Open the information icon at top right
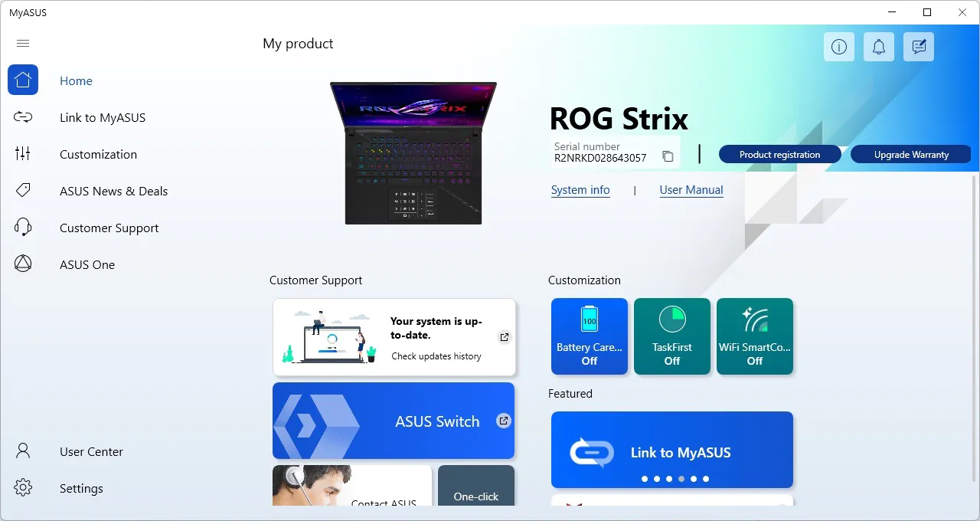Screen dimensions: 980x521 pos(839,48)
